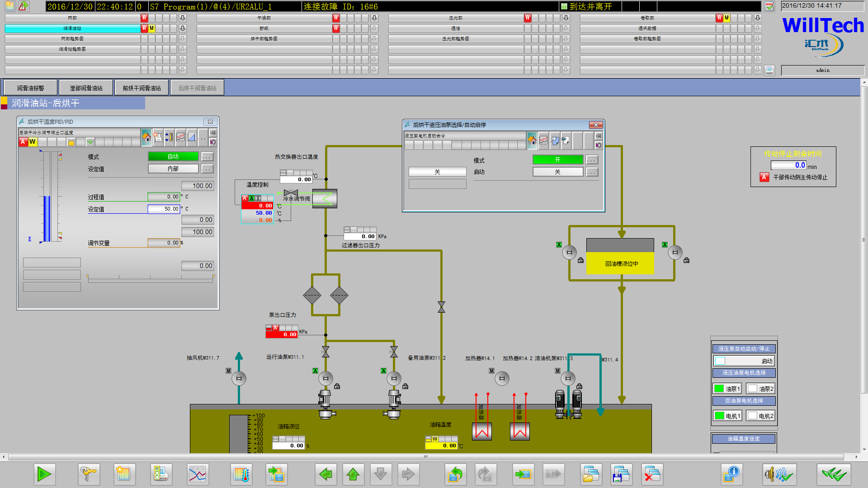Image resolution: width=868 pixels, height=488 pixels.
Task: Click the blue floppy save screens icon
Action: [x=621, y=474]
